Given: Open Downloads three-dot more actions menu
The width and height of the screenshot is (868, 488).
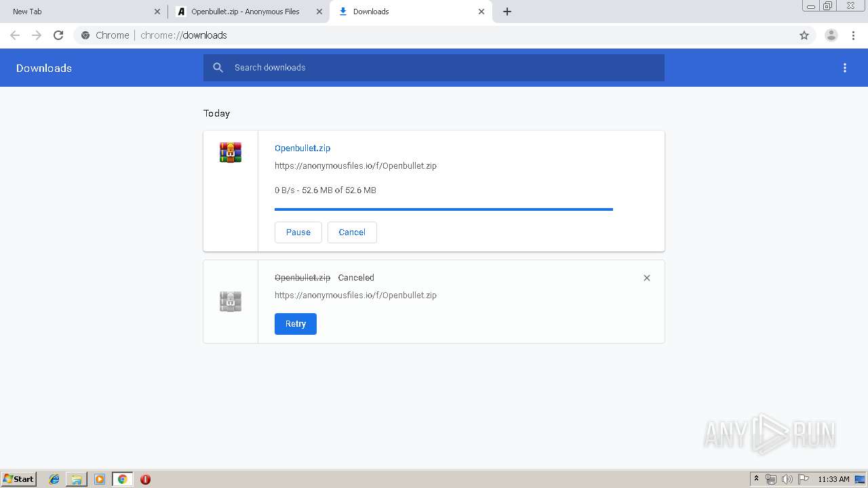Looking at the screenshot, I should pyautogui.click(x=845, y=68).
